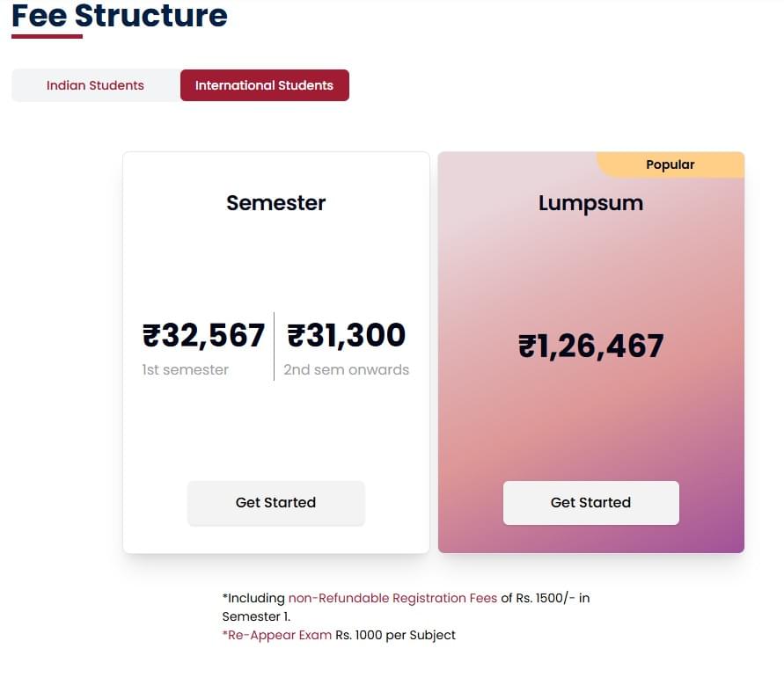Click the "Rs. 1000 per Subject" text
784x685 pixels.
point(395,635)
